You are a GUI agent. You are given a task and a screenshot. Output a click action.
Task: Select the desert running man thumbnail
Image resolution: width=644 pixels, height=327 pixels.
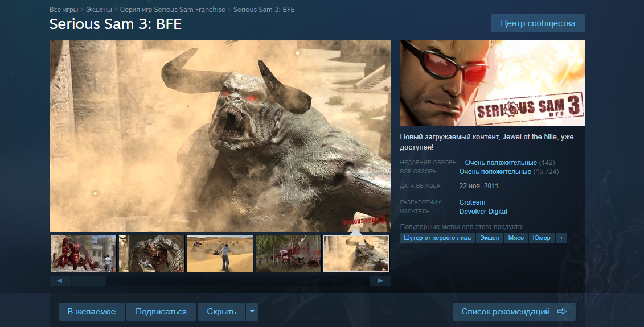tap(220, 254)
